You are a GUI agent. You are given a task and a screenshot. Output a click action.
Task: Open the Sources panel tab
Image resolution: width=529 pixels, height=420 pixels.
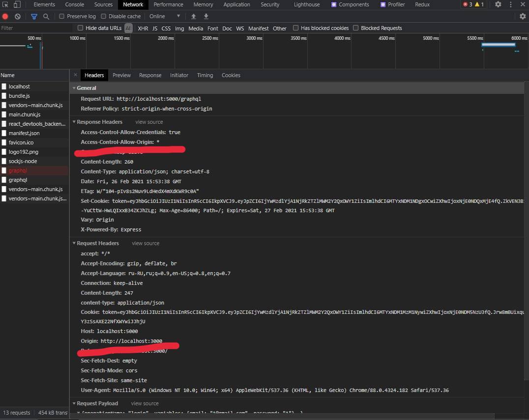click(103, 4)
